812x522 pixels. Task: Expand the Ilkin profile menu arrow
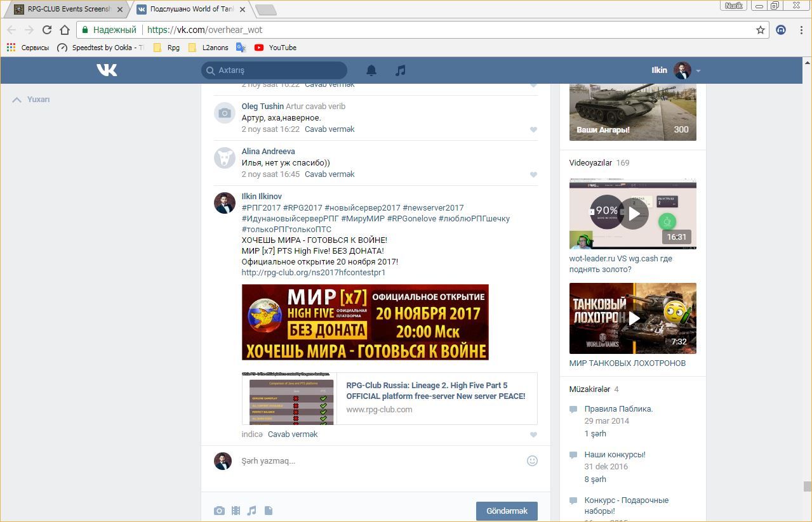[698, 70]
